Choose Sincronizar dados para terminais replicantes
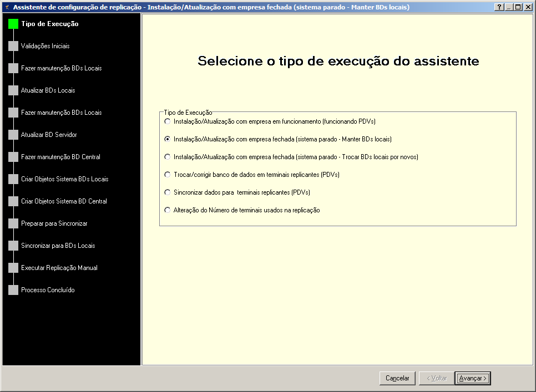 (168, 192)
